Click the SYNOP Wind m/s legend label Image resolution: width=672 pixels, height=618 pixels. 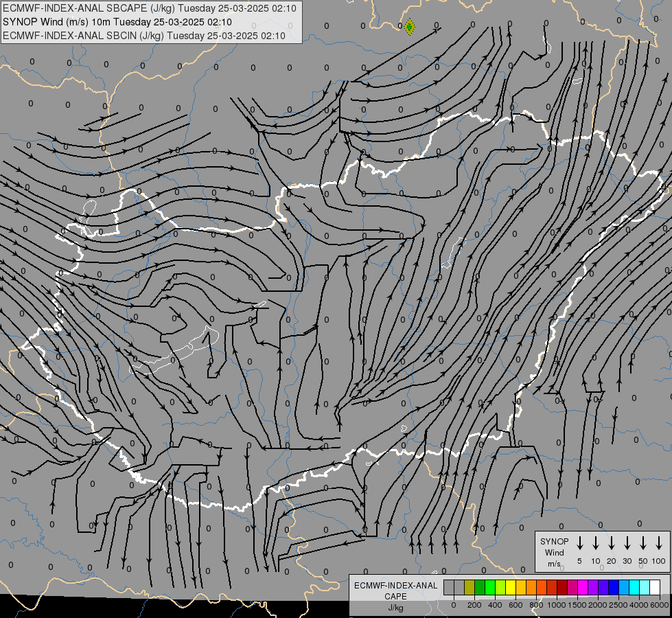554,552
